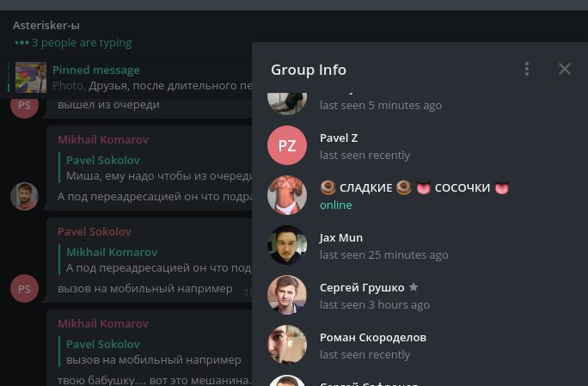Click the red PS avatar beside Pavel Sokolov's message
Viewport: 588px width, 386px height.
coord(24,289)
